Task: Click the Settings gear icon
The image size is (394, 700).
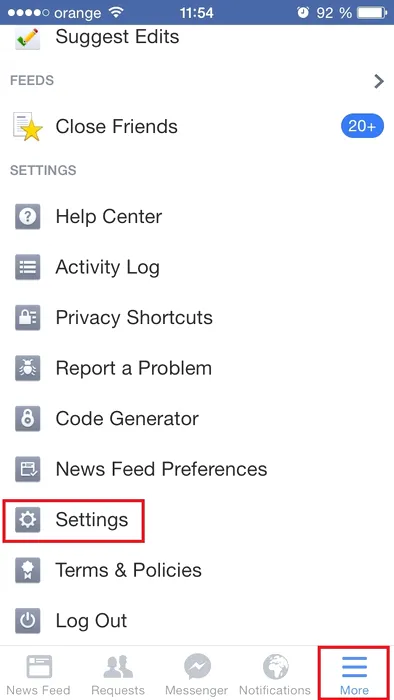Action: pos(28,520)
